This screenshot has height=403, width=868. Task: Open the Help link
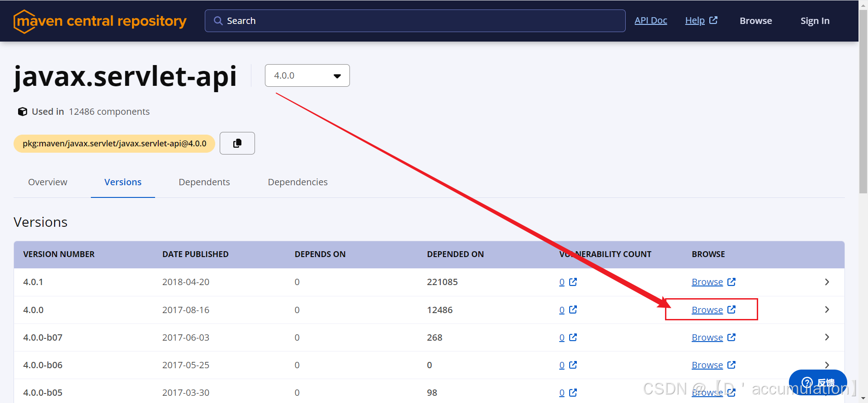[695, 20]
